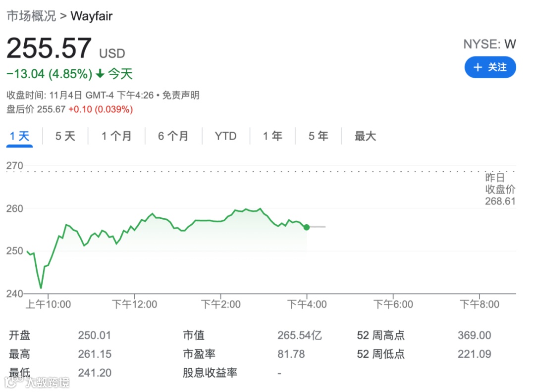Click the current price 255.57
Screen dimensions: 535x392
click(49, 48)
